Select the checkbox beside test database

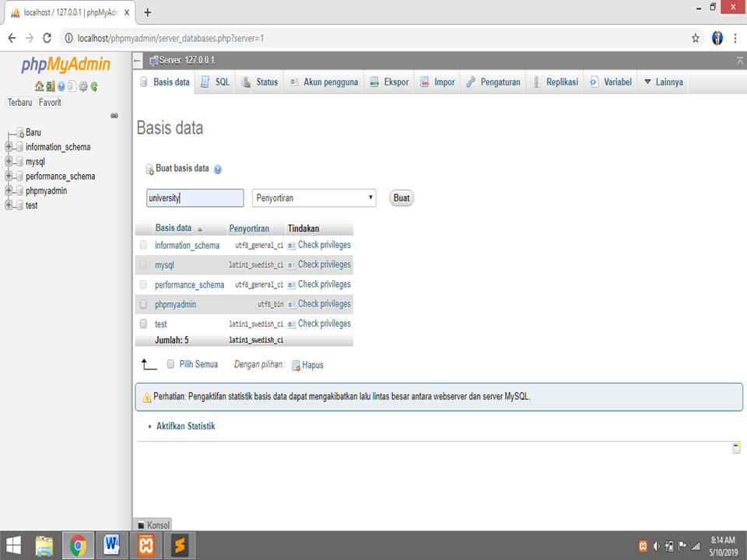pyautogui.click(x=142, y=324)
